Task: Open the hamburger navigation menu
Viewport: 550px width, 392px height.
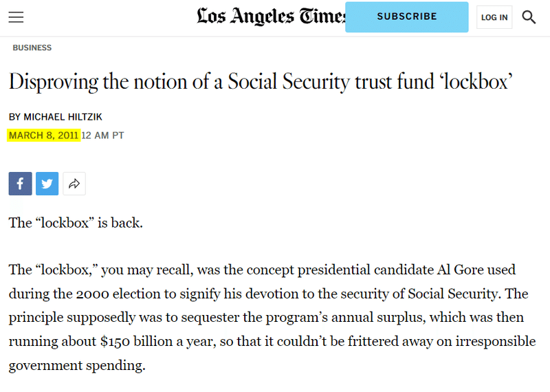Action: click(16, 17)
